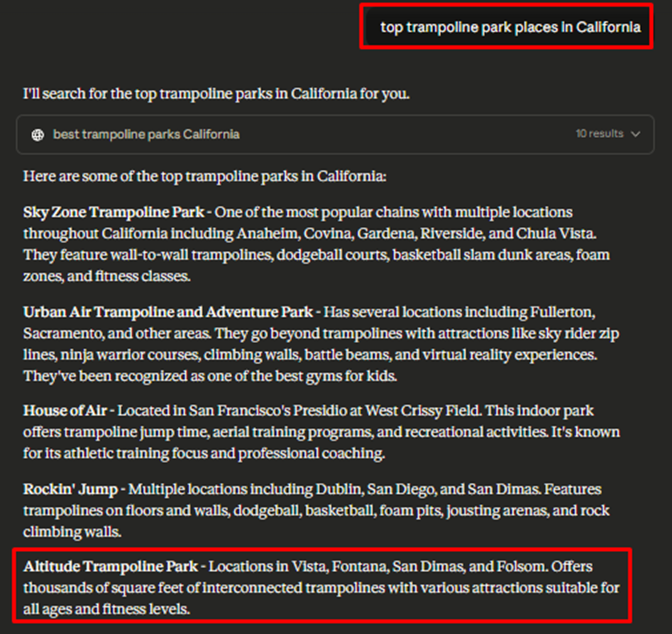Click the 'Sky Zone Trampoline Park' heading

pos(114,212)
